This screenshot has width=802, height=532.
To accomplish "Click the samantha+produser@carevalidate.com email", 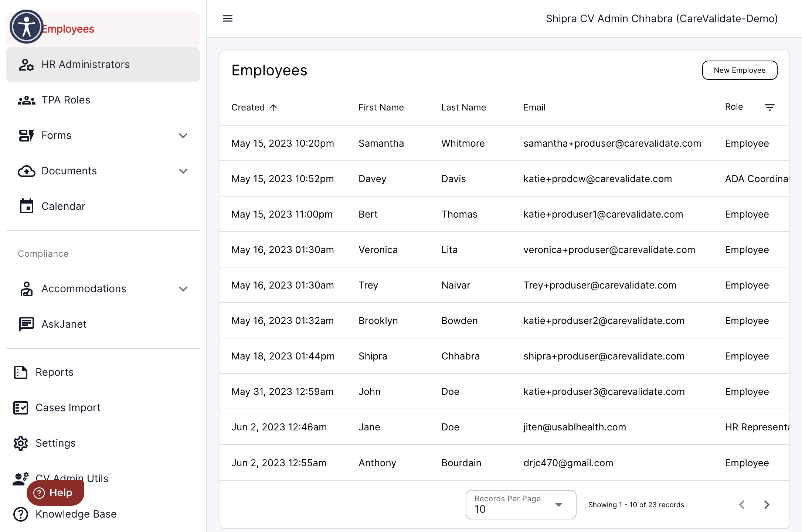I will coord(612,143).
